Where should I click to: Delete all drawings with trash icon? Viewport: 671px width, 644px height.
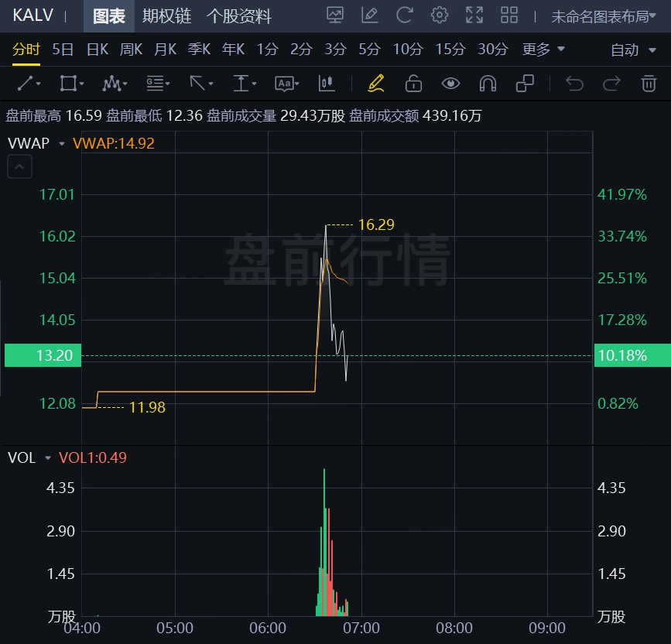(649, 84)
